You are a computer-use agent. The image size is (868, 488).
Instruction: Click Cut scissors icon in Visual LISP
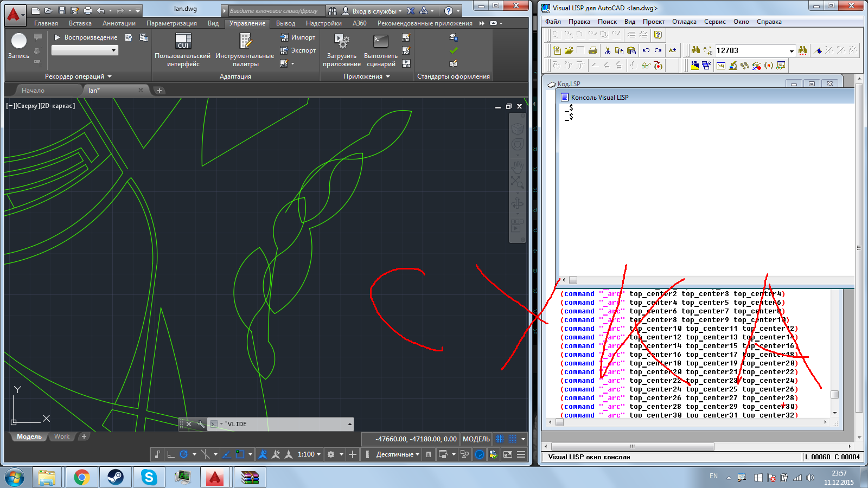(608, 50)
